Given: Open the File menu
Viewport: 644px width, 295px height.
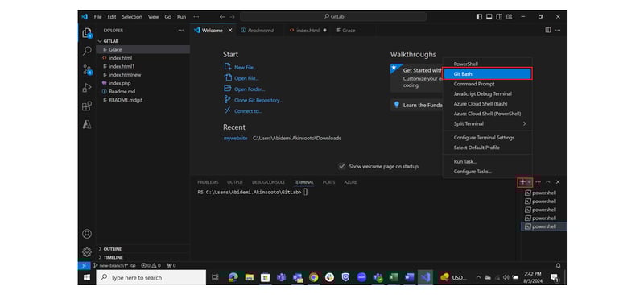Looking at the screenshot, I should [97, 17].
